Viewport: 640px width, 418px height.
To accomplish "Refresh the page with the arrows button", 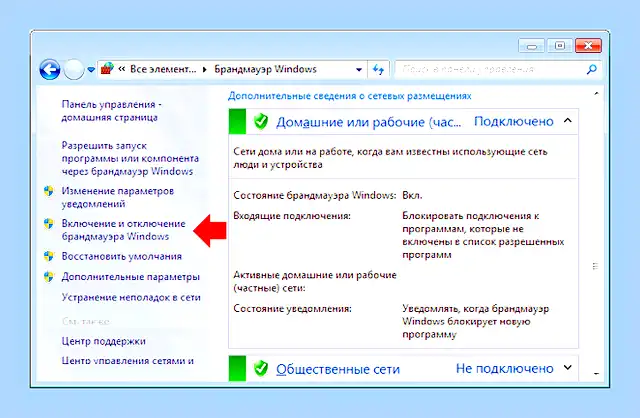I will [378, 69].
